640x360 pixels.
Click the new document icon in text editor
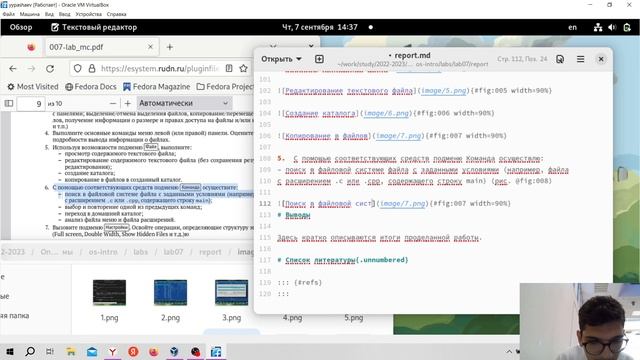pos(319,59)
